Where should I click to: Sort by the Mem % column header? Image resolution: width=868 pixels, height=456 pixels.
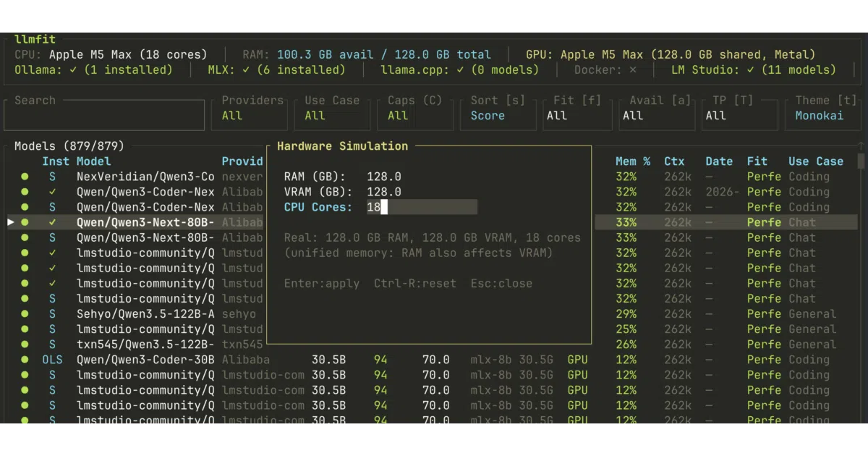[633, 161]
